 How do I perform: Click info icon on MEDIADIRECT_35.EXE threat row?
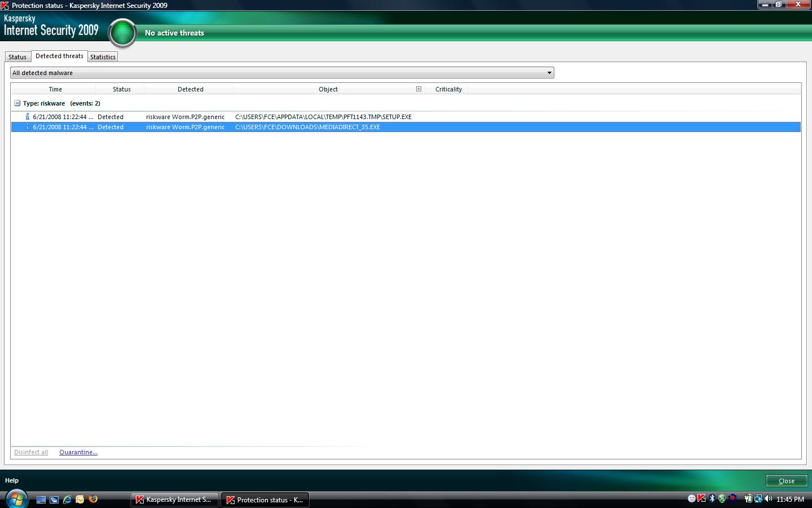[27, 126]
